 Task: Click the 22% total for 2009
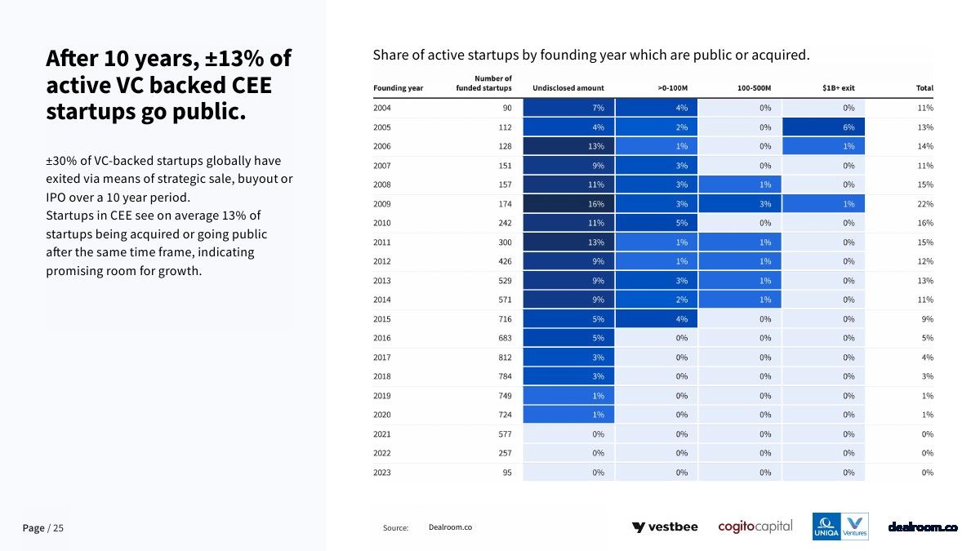tap(926, 204)
